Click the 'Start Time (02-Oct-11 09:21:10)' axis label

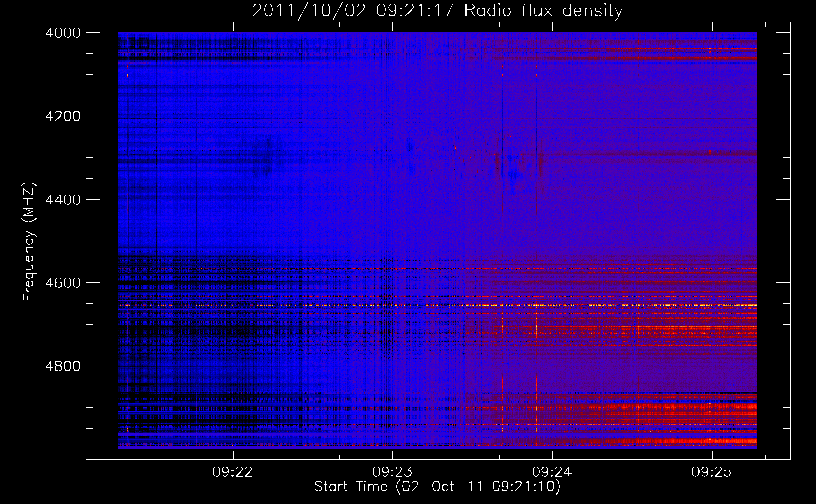tap(437, 487)
